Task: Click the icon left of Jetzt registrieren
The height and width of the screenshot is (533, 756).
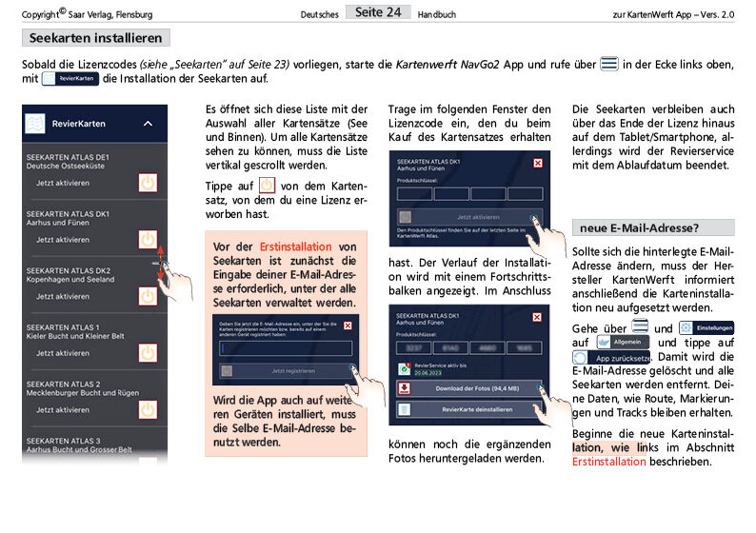Action: point(227,370)
